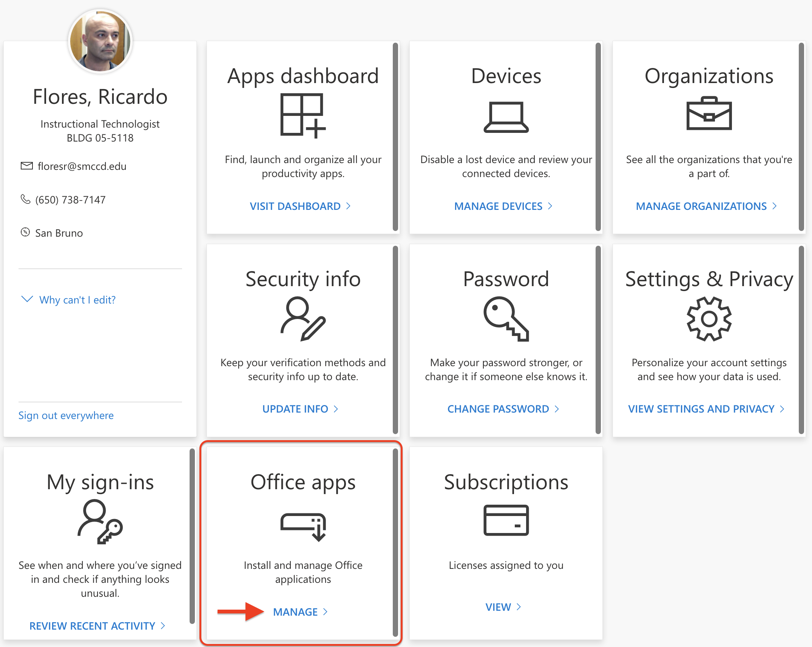Click Ricardo Flores profile photo
The height and width of the screenshot is (647, 812).
[x=100, y=42]
